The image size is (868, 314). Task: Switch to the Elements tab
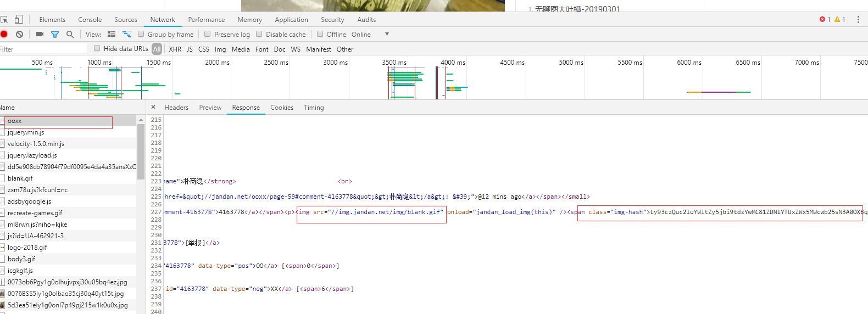pyautogui.click(x=52, y=20)
